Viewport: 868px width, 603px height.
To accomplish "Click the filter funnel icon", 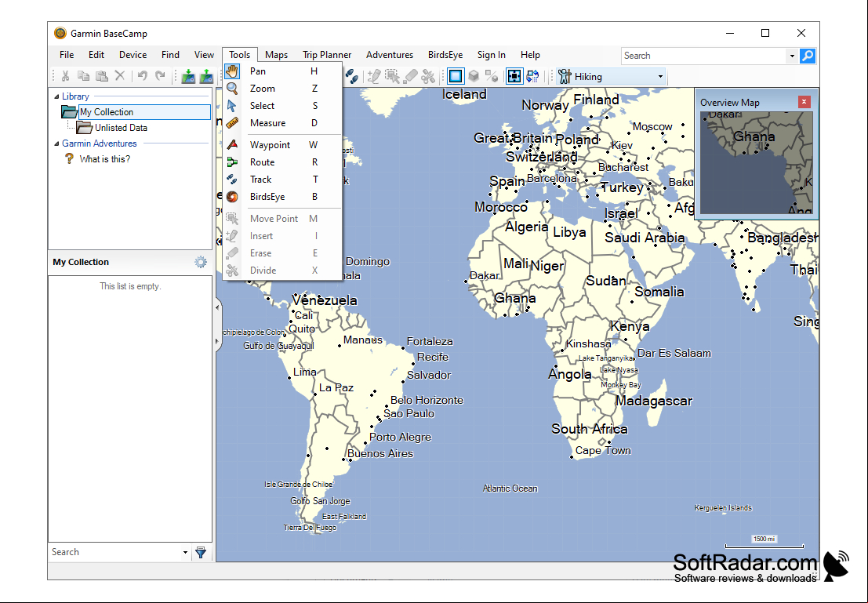I will (x=201, y=552).
